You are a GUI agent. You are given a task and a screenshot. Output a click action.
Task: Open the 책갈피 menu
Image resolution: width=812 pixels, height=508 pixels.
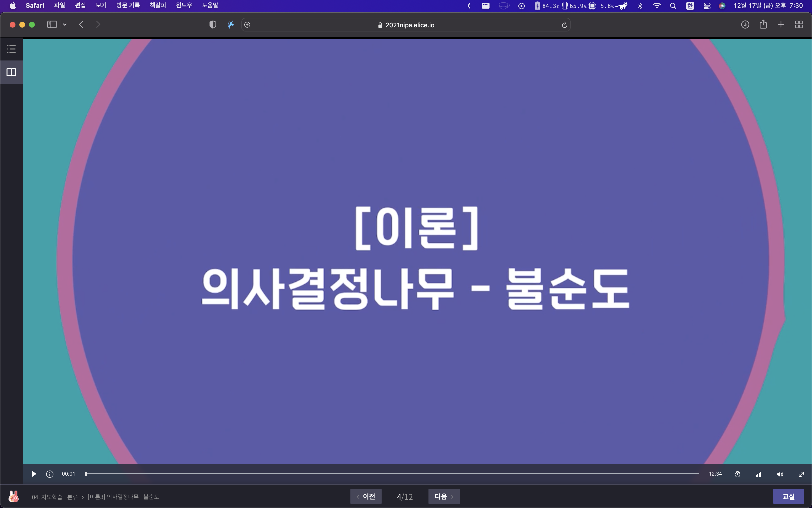click(158, 6)
